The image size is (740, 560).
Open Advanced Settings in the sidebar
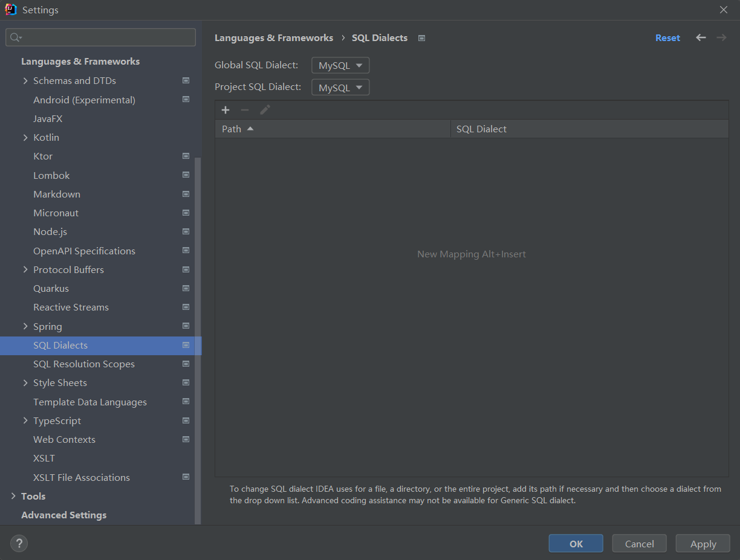(63, 515)
